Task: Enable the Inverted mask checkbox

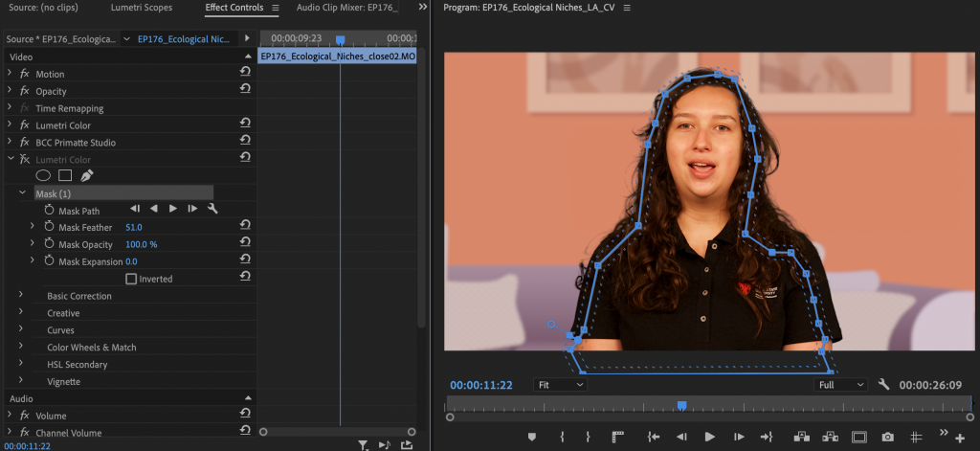Action: (131, 279)
